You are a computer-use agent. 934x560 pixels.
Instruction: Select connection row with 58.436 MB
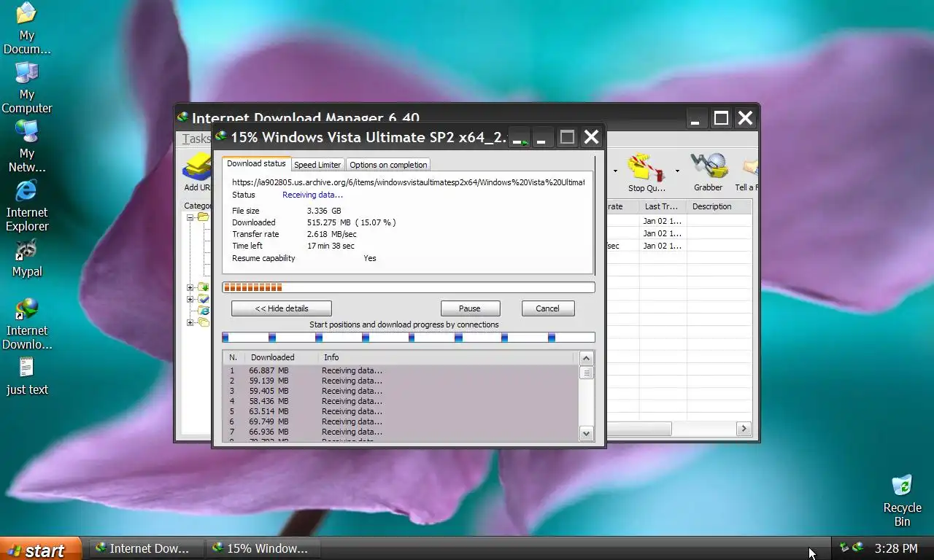click(400, 401)
